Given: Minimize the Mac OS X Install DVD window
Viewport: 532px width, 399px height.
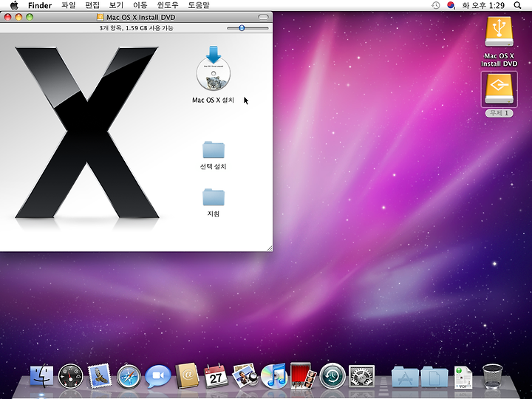Looking at the screenshot, I should 18,17.
